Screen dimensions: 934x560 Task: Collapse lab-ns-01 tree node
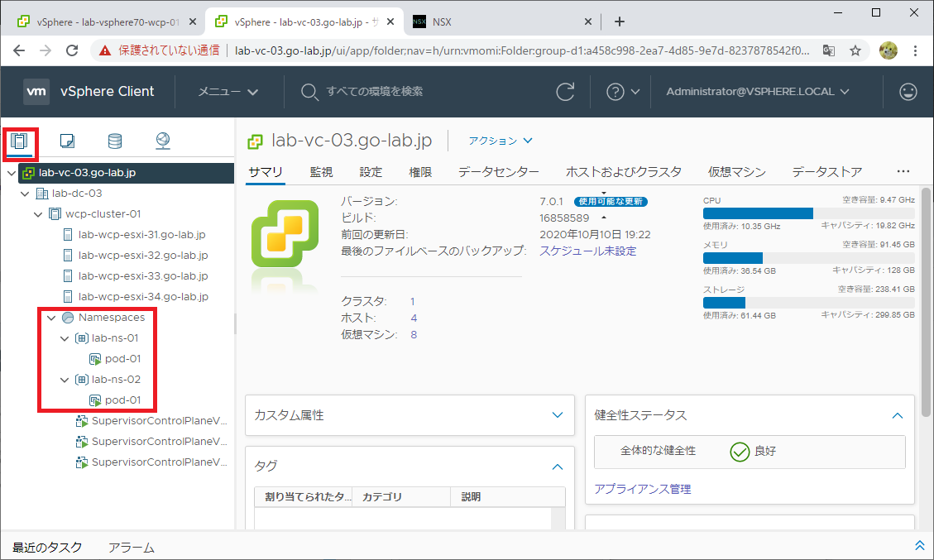click(x=65, y=338)
